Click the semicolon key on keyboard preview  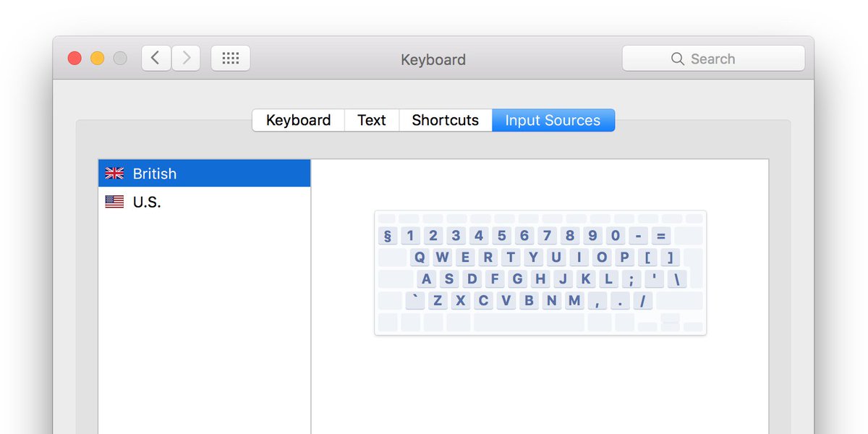[x=631, y=279]
